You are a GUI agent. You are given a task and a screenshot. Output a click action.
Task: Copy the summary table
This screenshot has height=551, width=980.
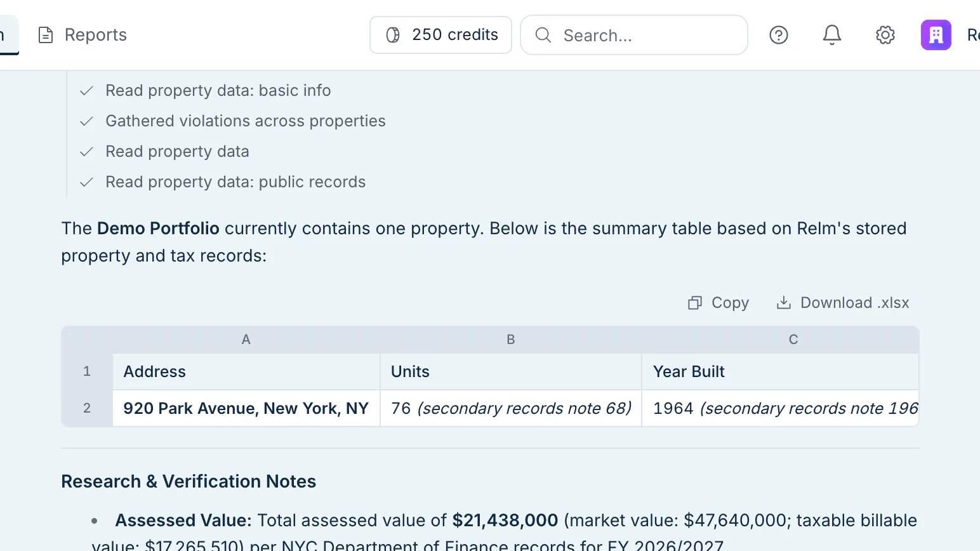(718, 303)
